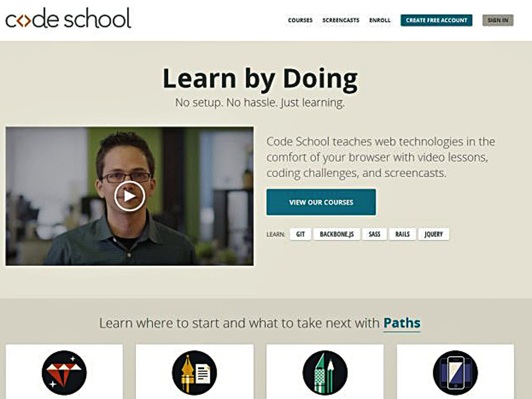Screen dimensions: 532x399
Task: Click the Code School logo
Action: (x=68, y=18)
